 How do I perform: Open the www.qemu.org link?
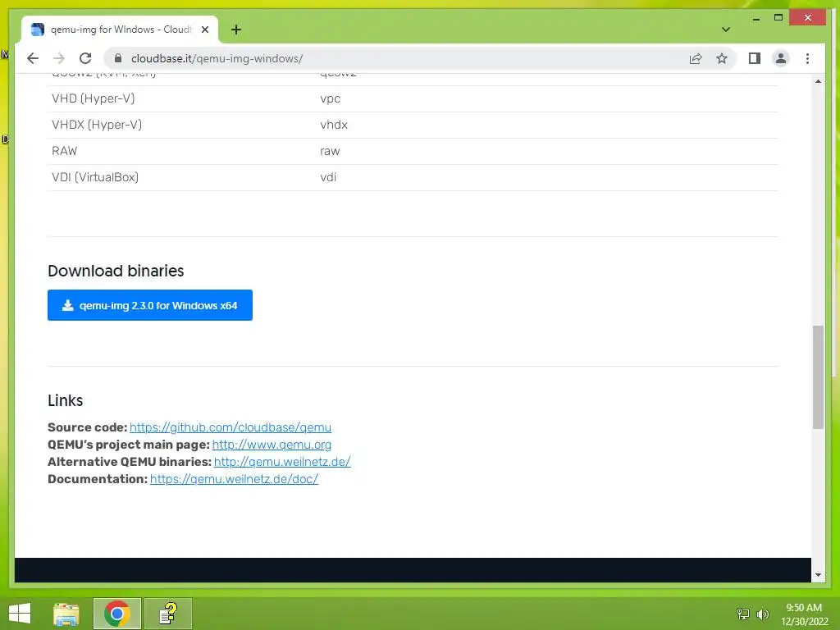click(x=272, y=445)
